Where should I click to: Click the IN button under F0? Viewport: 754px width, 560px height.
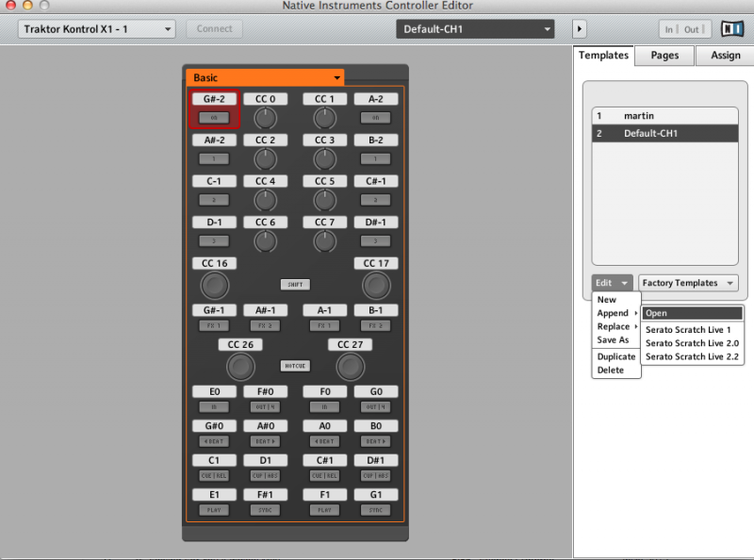pos(324,407)
